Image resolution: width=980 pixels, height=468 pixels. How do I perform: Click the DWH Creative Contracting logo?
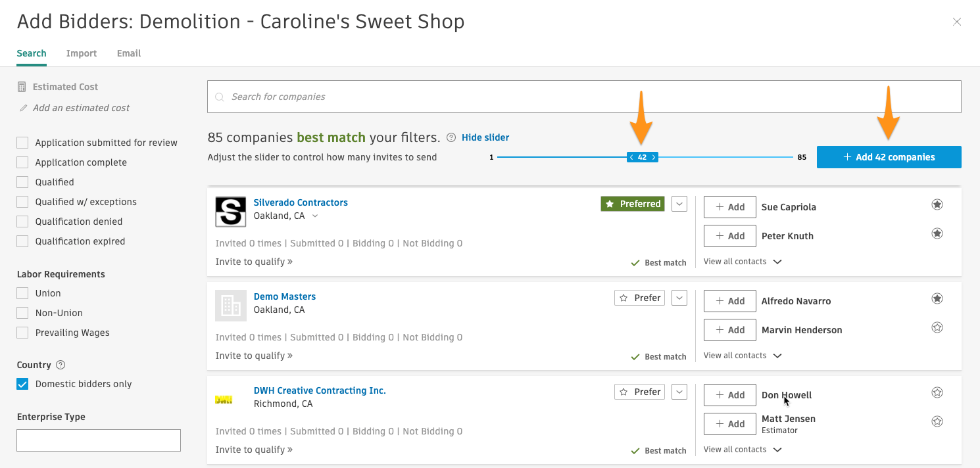click(x=224, y=400)
